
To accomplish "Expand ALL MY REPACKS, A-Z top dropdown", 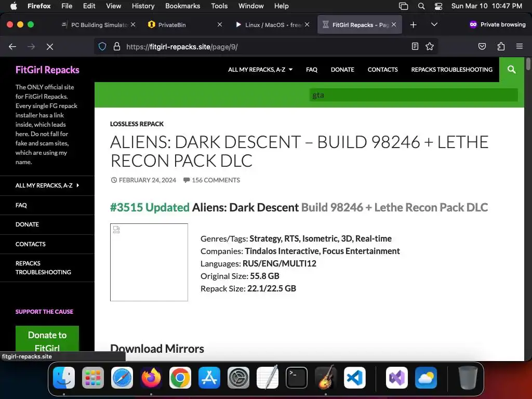I will click(260, 70).
